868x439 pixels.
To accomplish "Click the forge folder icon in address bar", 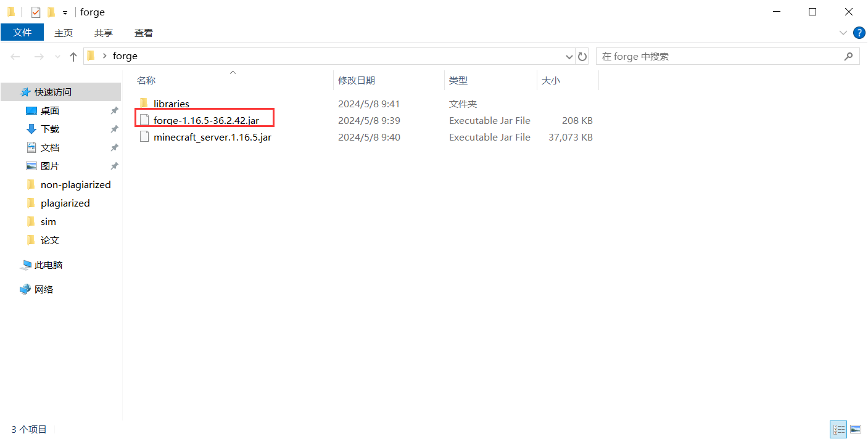I will coord(91,56).
